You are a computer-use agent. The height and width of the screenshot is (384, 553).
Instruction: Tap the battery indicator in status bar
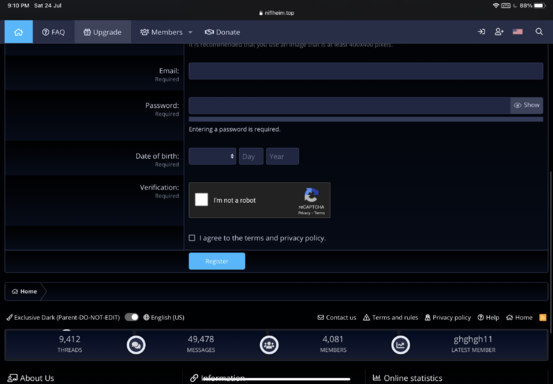[540, 6]
